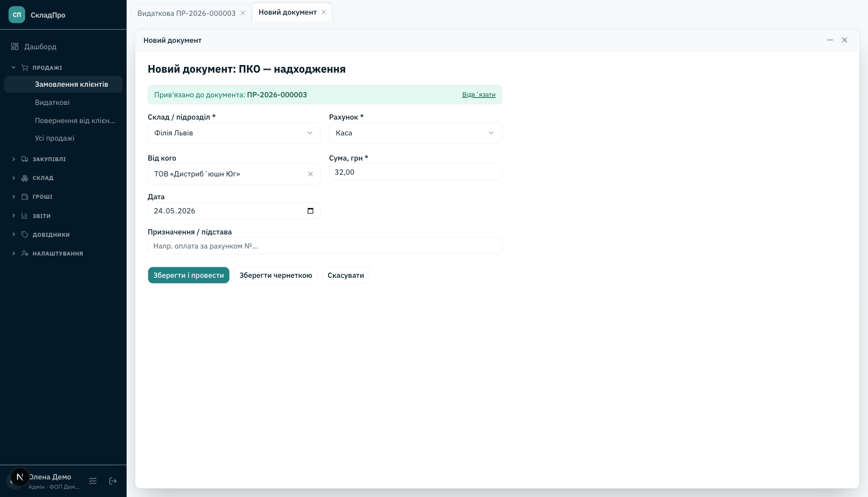Viewport: 868px width, 497px height.
Task: Click the wallet icon beside ГРОШІ
Action: [25, 196]
